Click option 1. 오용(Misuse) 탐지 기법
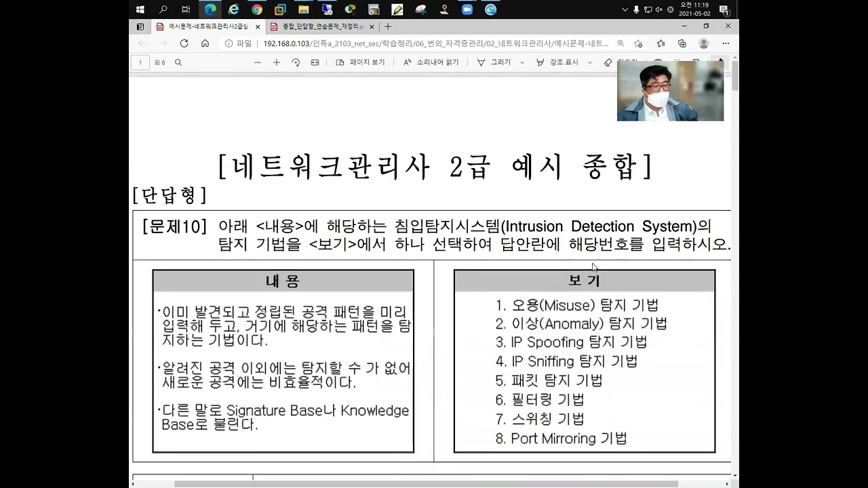Image resolution: width=868 pixels, height=488 pixels. pyautogui.click(x=577, y=305)
